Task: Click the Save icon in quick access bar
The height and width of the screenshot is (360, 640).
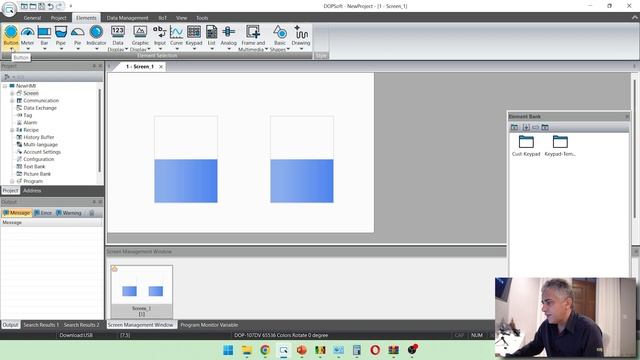Action: point(42,6)
